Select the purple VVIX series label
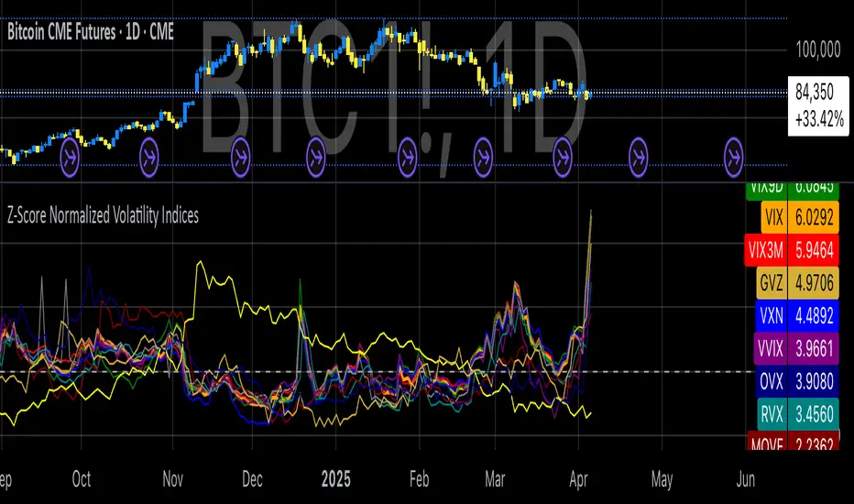Viewport: 854px width, 504px height. click(770, 348)
